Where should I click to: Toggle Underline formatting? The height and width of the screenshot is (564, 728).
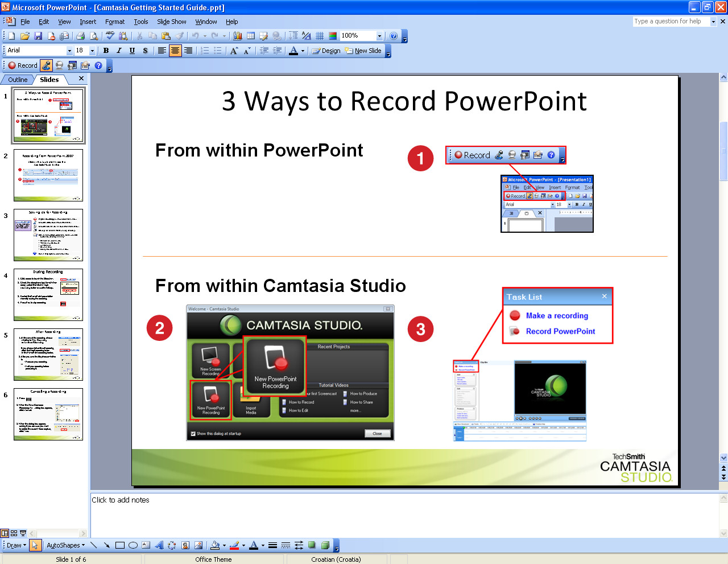coord(132,51)
